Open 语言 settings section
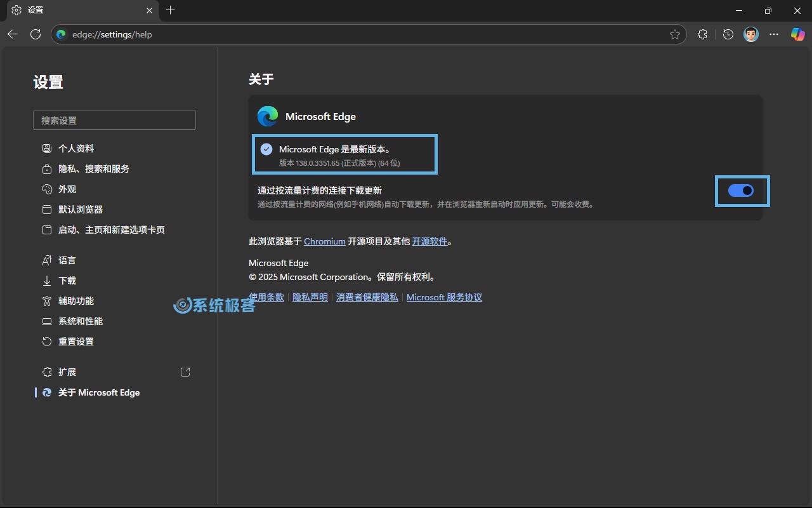This screenshot has width=812, height=508. click(114, 260)
